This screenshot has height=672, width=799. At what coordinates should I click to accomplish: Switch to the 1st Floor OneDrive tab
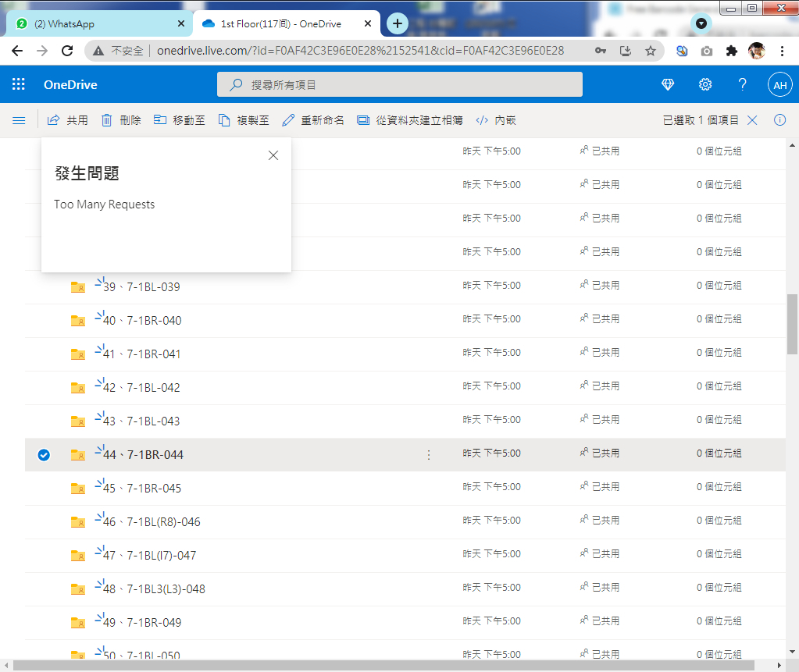pyautogui.click(x=287, y=24)
